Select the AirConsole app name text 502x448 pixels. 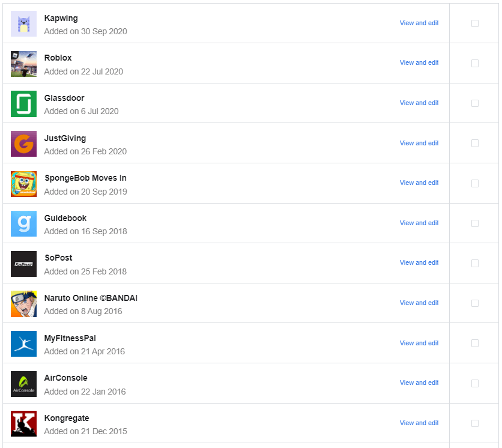pos(66,378)
